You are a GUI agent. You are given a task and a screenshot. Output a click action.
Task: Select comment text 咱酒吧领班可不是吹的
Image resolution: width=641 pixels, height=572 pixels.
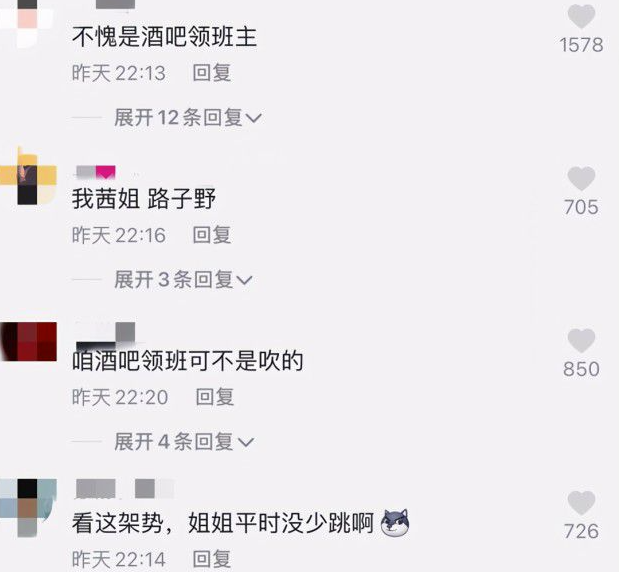point(188,361)
